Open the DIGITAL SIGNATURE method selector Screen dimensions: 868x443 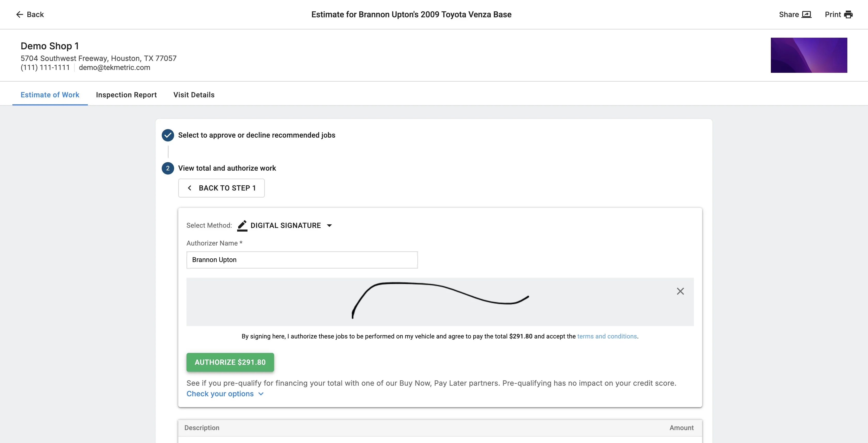[285, 226]
